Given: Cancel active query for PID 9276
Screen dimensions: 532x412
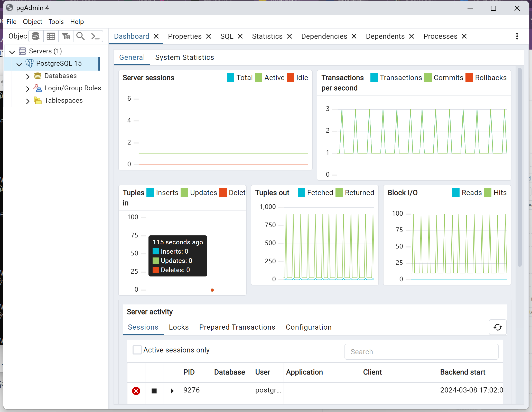Looking at the screenshot, I should coord(154,391).
